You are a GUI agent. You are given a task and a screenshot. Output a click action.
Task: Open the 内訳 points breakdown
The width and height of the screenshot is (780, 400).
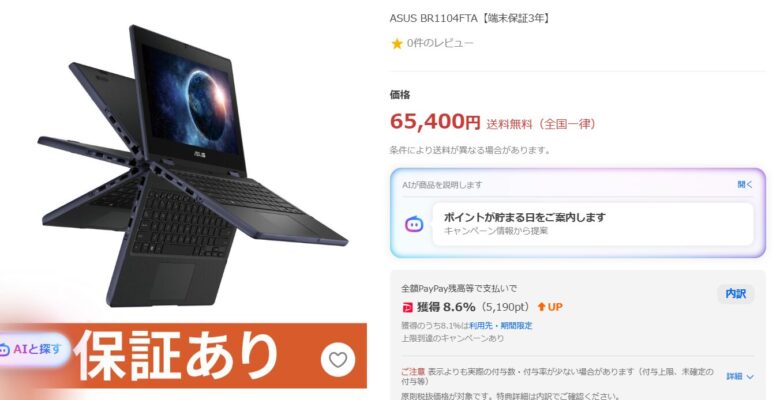735,294
